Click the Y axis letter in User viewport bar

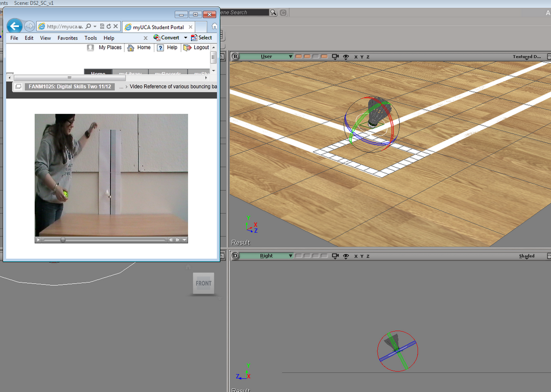[x=361, y=57]
